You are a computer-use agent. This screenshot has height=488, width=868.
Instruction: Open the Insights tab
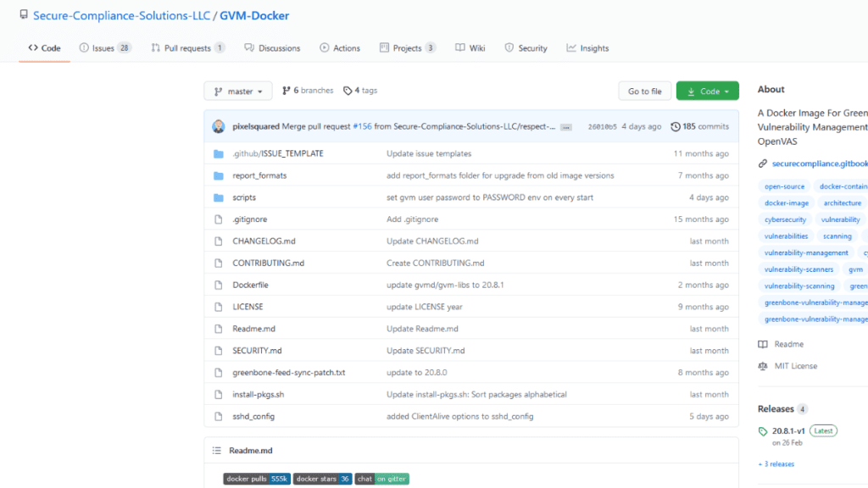tap(587, 48)
